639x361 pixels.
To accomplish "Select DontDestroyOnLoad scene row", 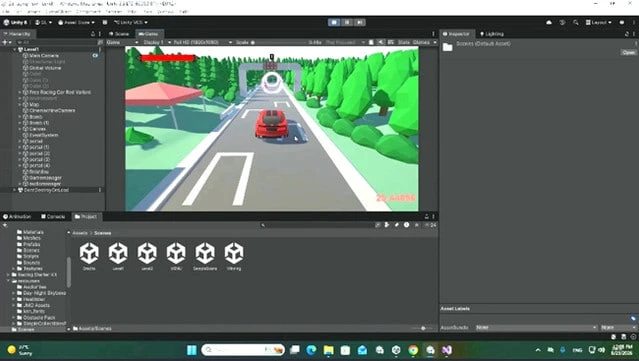I will (x=46, y=190).
